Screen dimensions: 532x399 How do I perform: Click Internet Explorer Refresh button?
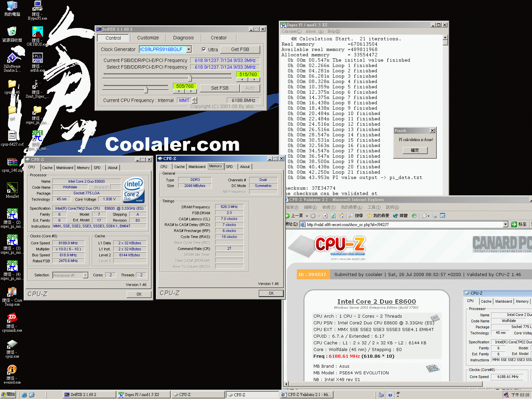(x=333, y=216)
